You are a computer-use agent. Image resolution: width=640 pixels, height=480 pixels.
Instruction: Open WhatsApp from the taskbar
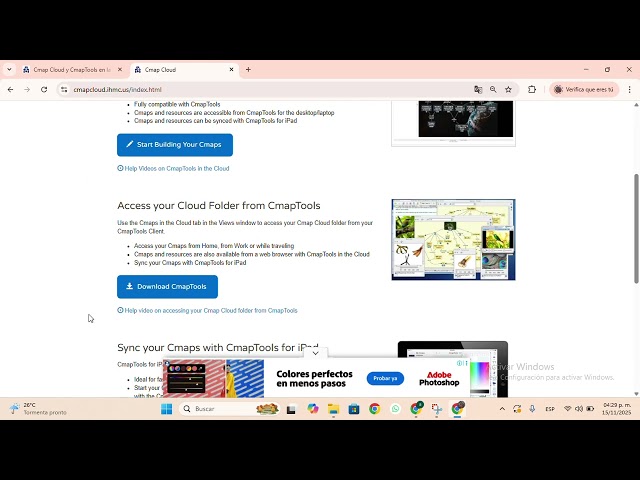coord(395,409)
